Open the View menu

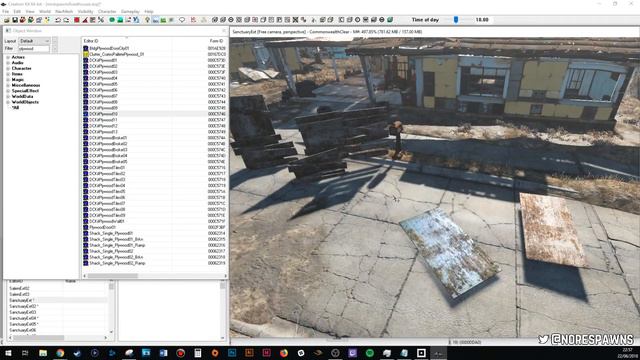point(30,11)
